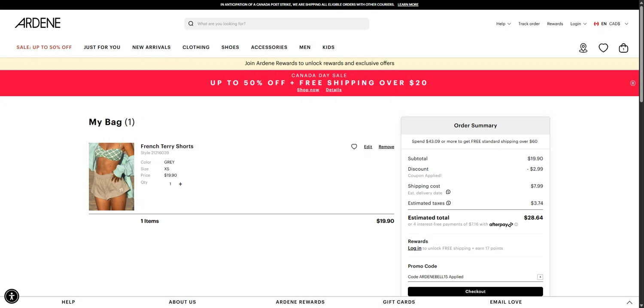Show the estimated taxes info icon
The width and height of the screenshot is (644, 308).
(449, 203)
